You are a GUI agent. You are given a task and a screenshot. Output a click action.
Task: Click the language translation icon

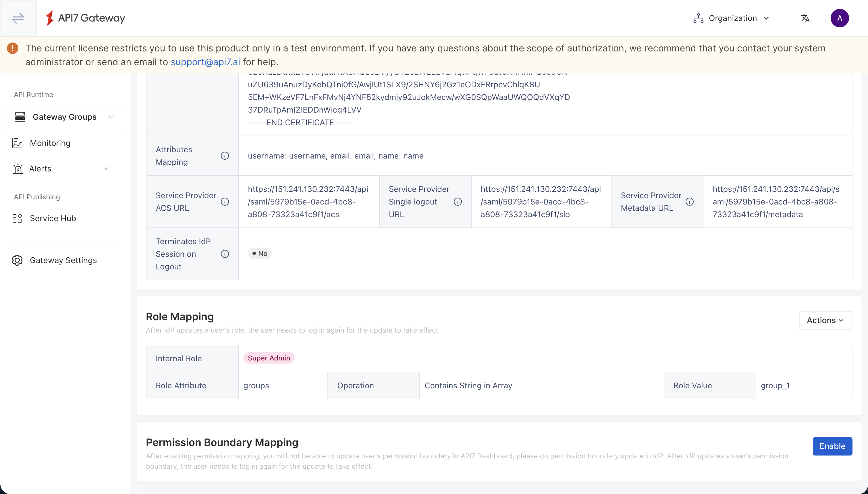[x=805, y=18]
